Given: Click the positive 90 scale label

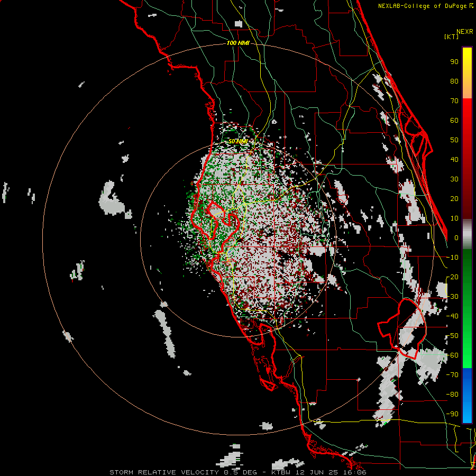Looking at the screenshot, I should point(454,62).
